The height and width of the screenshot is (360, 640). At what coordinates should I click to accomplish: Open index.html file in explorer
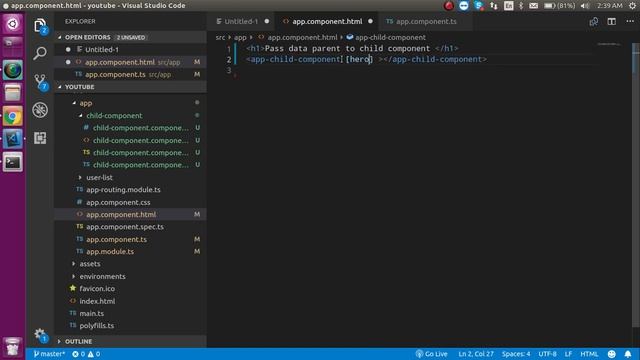coord(131,301)
